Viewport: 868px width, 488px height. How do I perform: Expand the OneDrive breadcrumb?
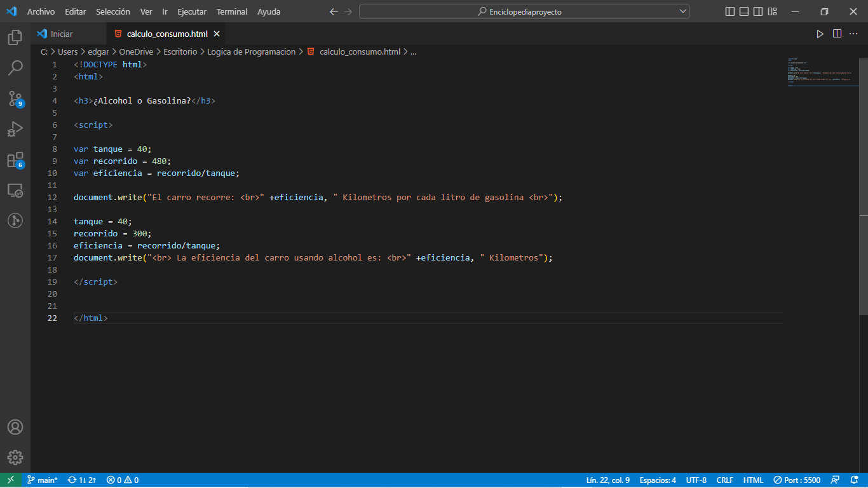(136, 52)
